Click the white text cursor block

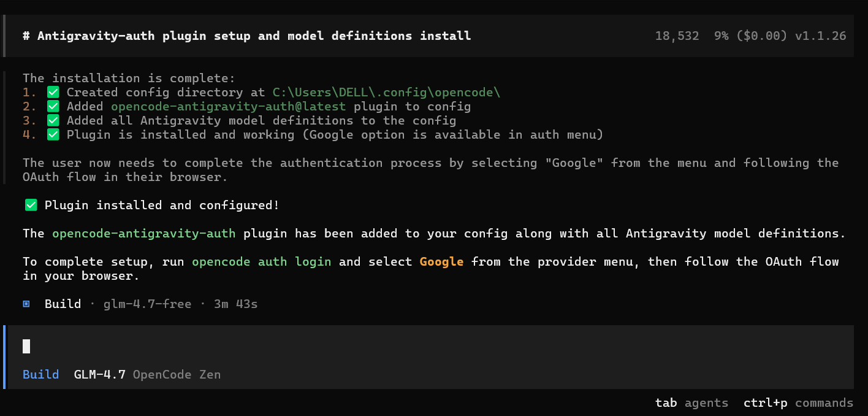click(x=26, y=346)
